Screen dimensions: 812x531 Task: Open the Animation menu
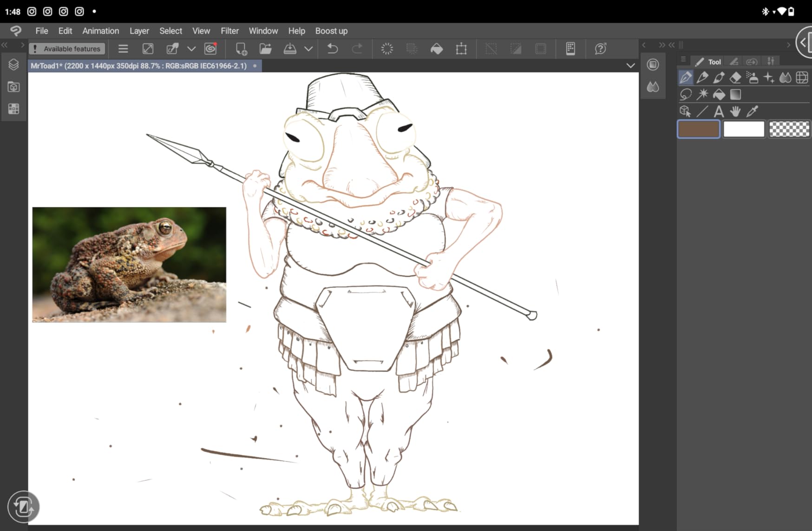(101, 31)
